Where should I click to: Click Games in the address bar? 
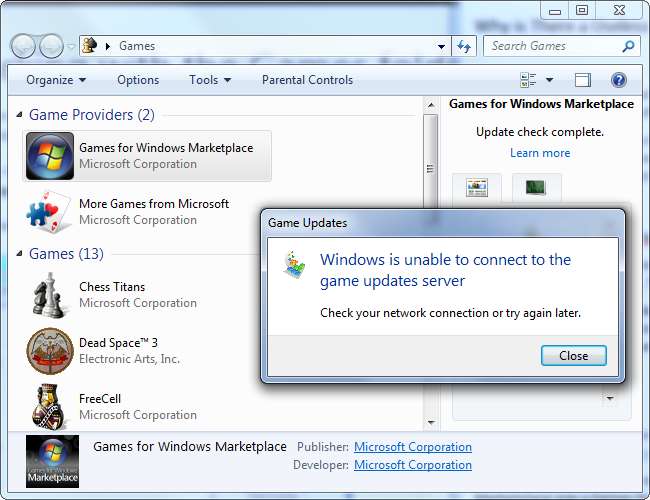[x=137, y=46]
